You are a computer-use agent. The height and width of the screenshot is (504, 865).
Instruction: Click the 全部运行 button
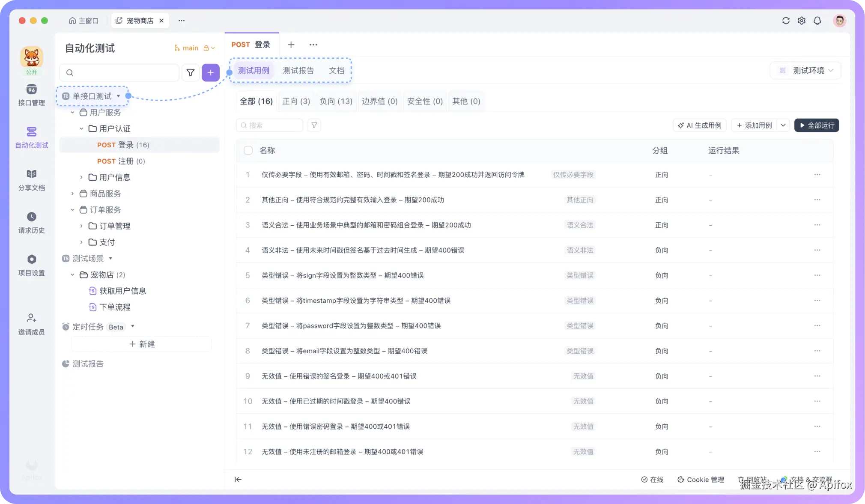[x=816, y=125]
